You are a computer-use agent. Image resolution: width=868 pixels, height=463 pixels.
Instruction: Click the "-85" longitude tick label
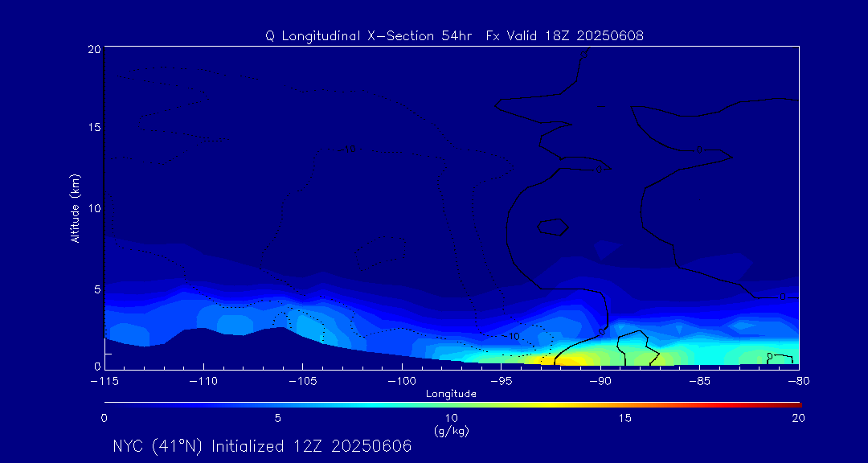click(x=700, y=382)
